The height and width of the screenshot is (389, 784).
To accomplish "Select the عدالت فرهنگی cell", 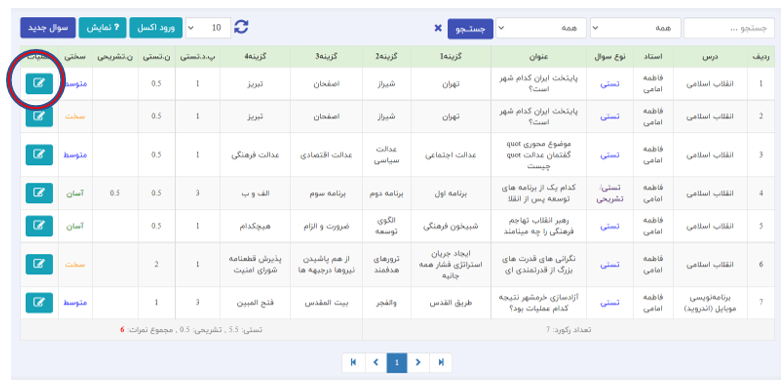I will point(255,154).
